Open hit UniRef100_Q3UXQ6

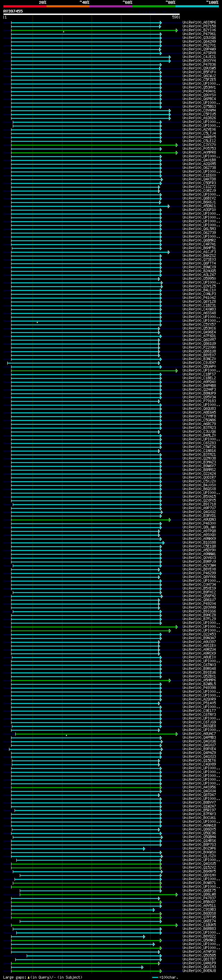199,38
